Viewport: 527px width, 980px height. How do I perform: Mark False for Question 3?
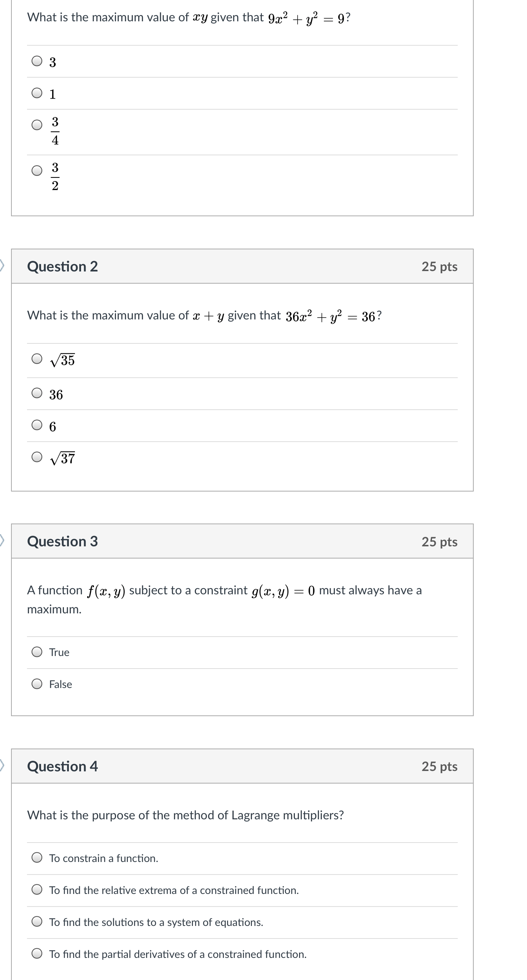(x=37, y=684)
